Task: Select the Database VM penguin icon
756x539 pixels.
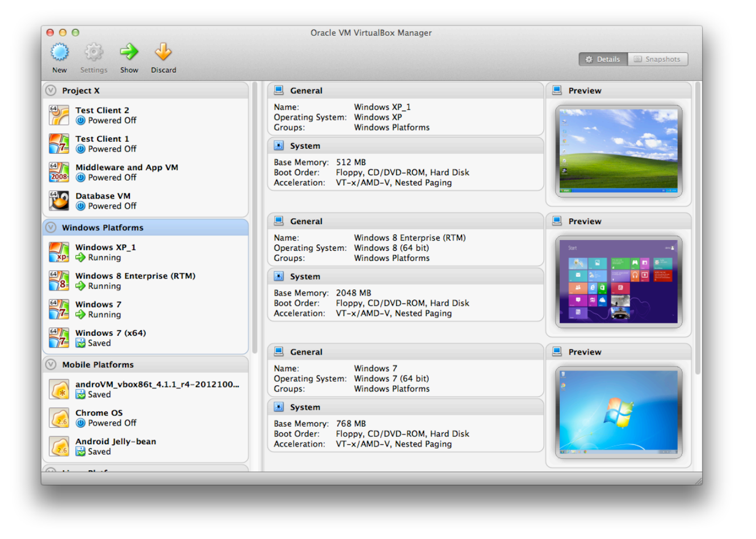Action: point(59,201)
